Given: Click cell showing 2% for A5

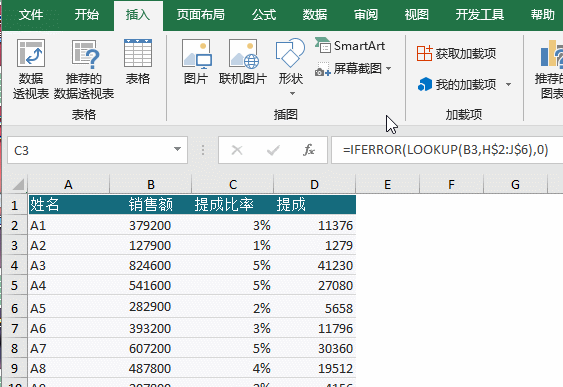Looking at the screenshot, I should pos(233,307).
